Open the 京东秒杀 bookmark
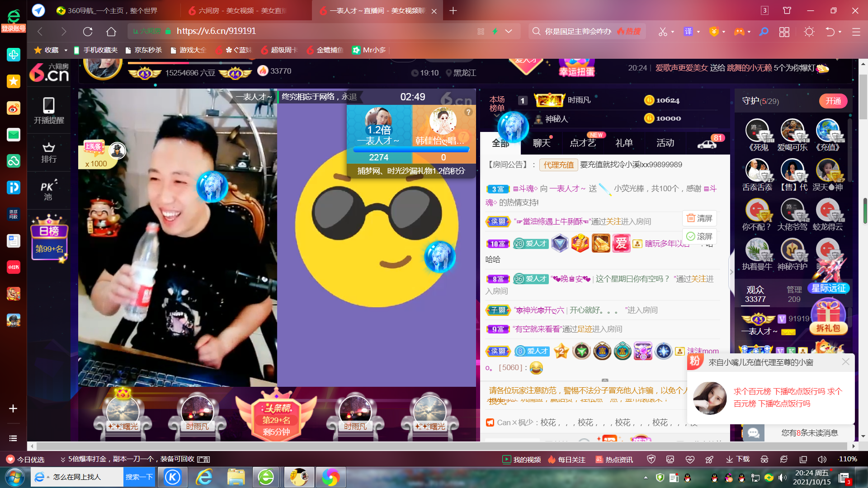 pos(144,50)
